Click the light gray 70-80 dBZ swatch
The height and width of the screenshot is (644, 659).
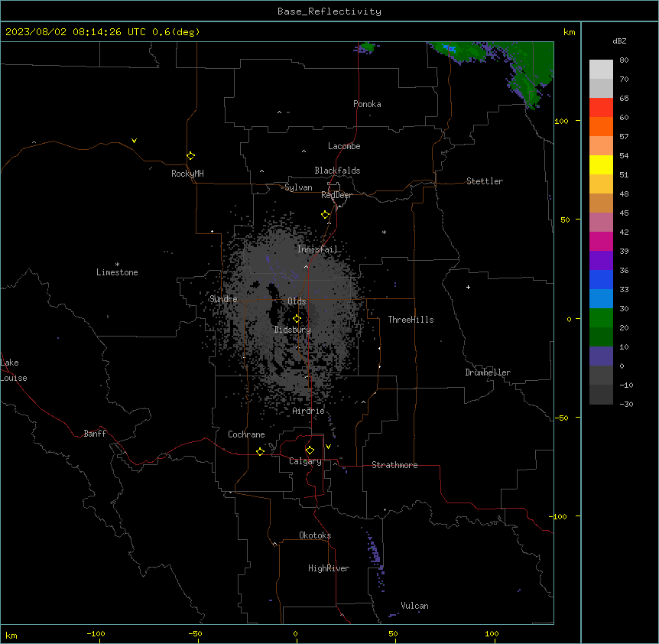point(601,69)
